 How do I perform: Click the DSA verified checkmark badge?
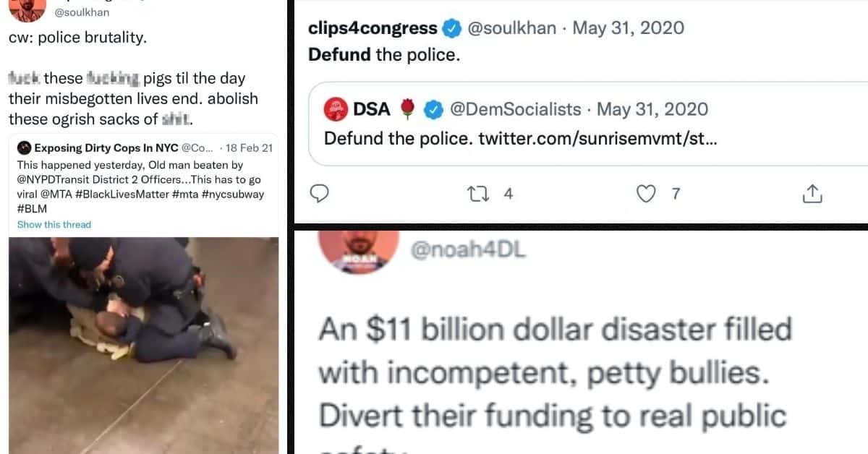coord(433,109)
